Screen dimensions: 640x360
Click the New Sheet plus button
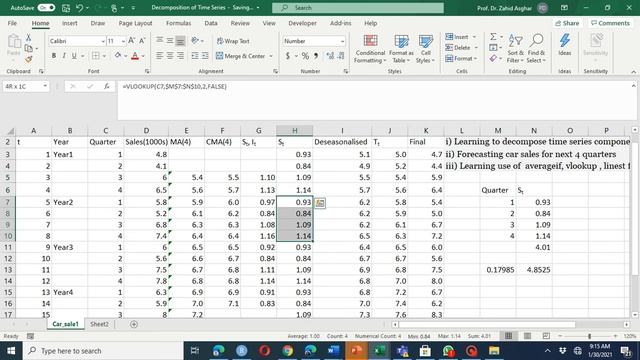(133, 324)
